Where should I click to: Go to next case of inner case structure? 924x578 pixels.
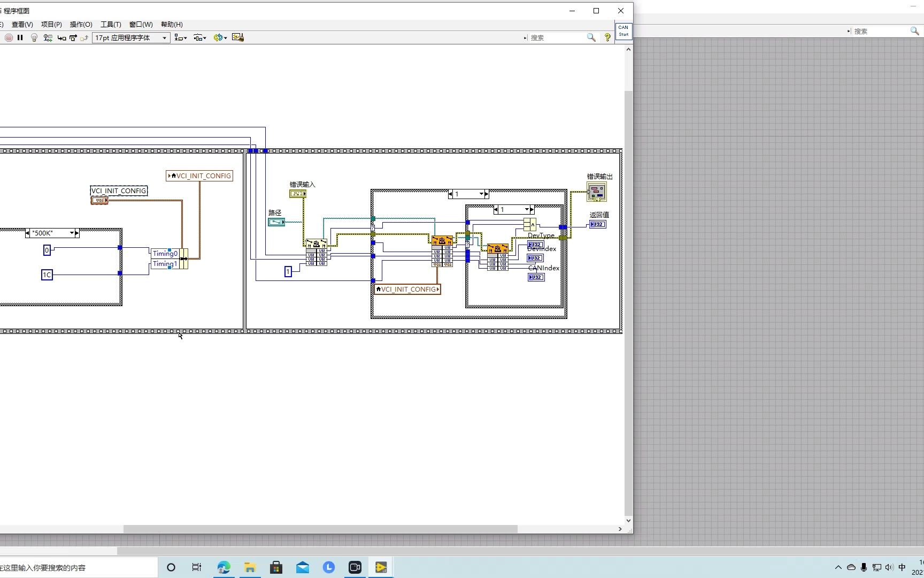(x=532, y=209)
